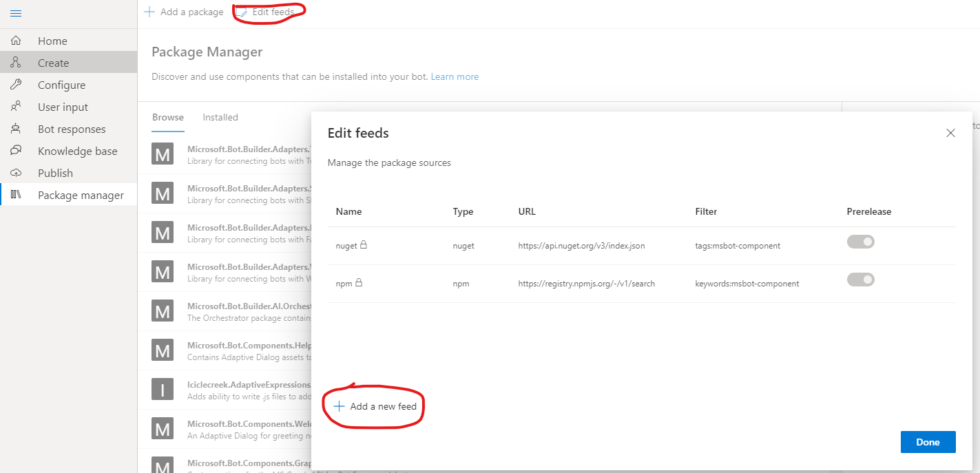Screen dimensions: 980x473
Task: Open the Learn more link
Action: 455,76
